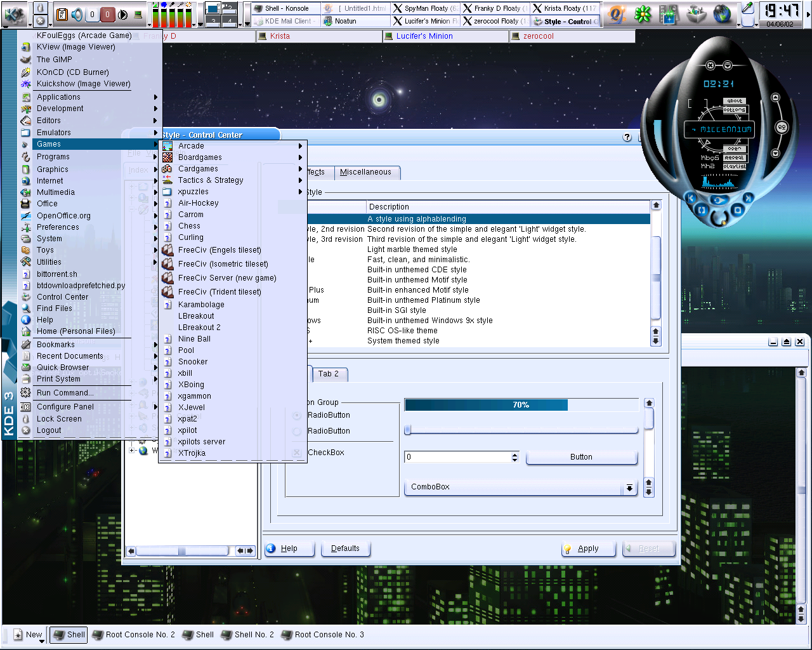The width and height of the screenshot is (812, 650).
Task: Expand the Applications submenu
Action: [89, 97]
